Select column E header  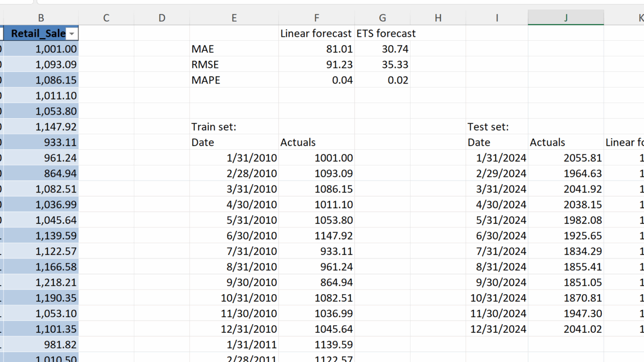tap(234, 18)
